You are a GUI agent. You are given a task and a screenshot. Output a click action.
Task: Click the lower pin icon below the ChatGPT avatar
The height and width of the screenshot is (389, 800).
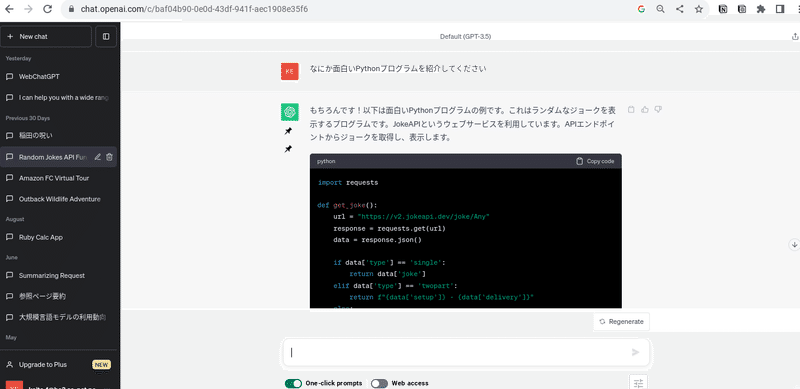(288, 149)
